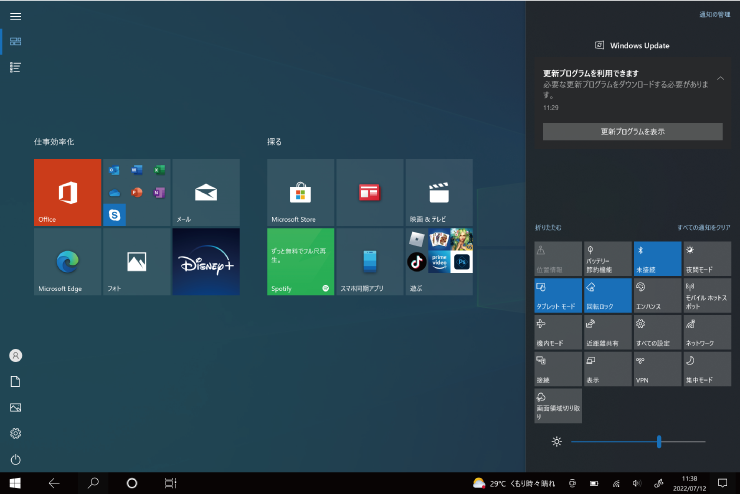Open 表示 project quick action
The height and width of the screenshot is (495, 740).
pos(608,369)
